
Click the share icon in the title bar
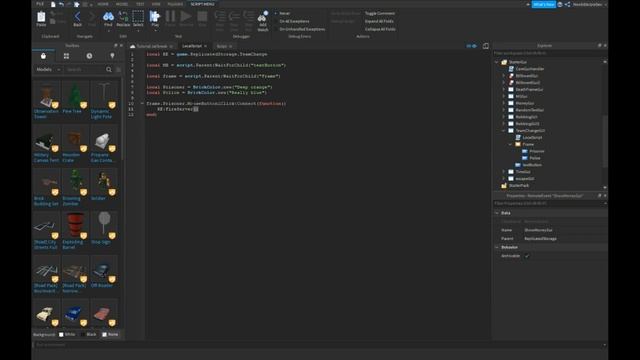[x=567, y=4]
